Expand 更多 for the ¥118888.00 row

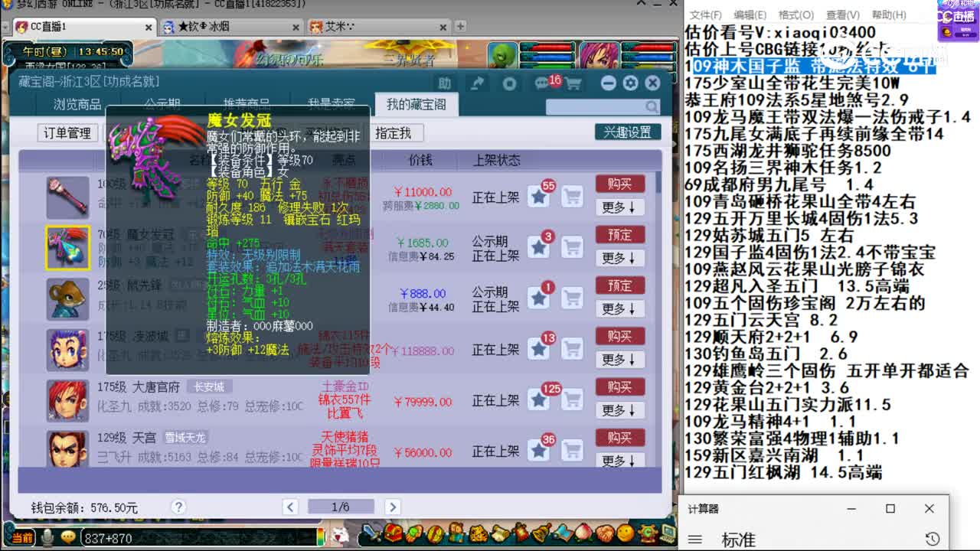(620, 359)
